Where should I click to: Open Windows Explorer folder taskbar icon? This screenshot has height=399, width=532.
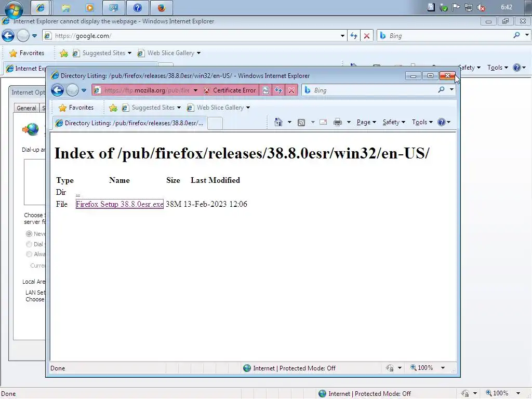tap(66, 7)
